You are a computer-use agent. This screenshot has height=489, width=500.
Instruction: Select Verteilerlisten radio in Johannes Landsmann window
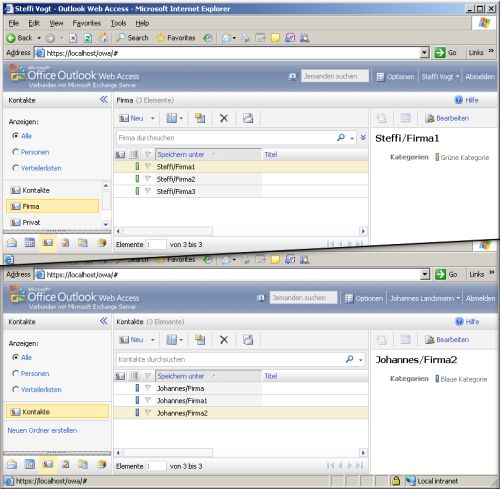coord(15,389)
